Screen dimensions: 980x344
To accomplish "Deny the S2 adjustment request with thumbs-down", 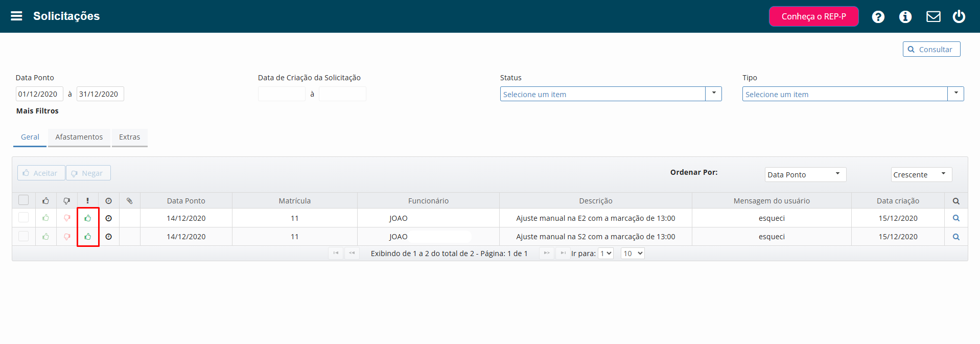I will pyautogui.click(x=67, y=237).
